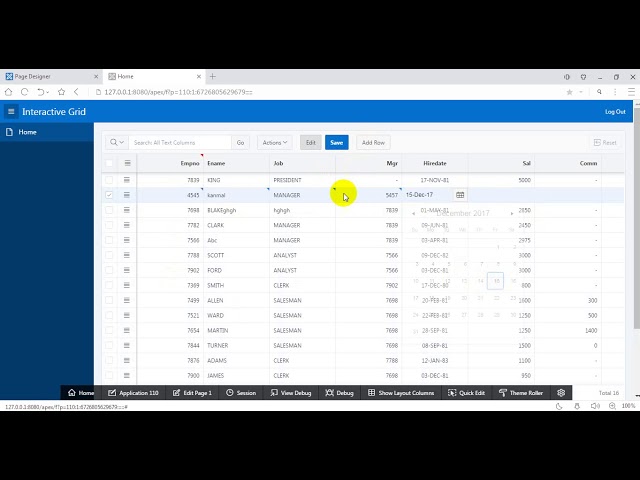
Task: Open the header row actions menu icon
Action: pos(127,163)
